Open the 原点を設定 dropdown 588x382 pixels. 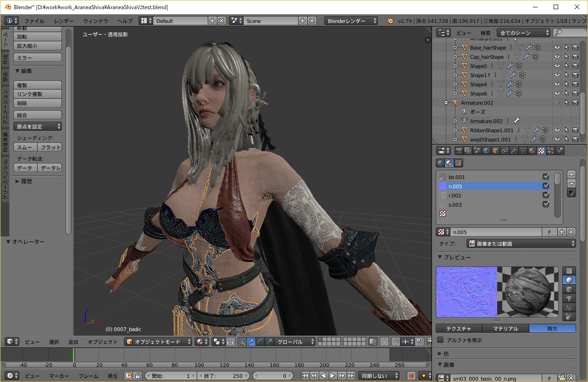coord(38,126)
